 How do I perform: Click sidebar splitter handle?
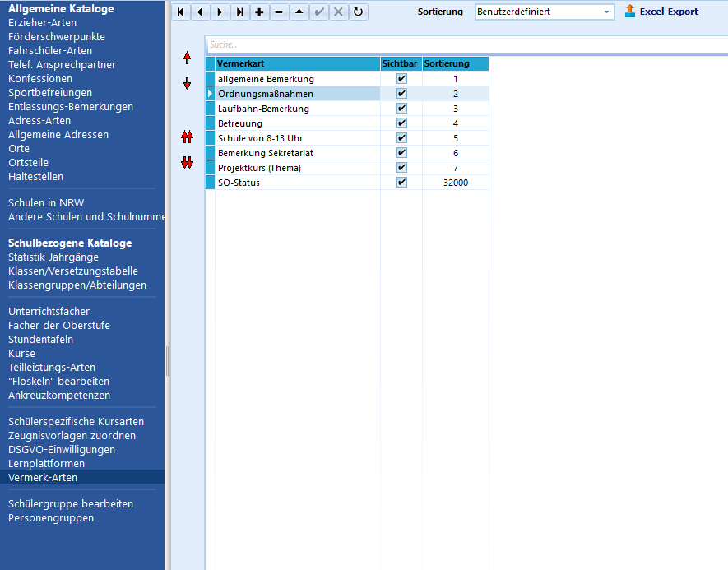tap(167, 360)
